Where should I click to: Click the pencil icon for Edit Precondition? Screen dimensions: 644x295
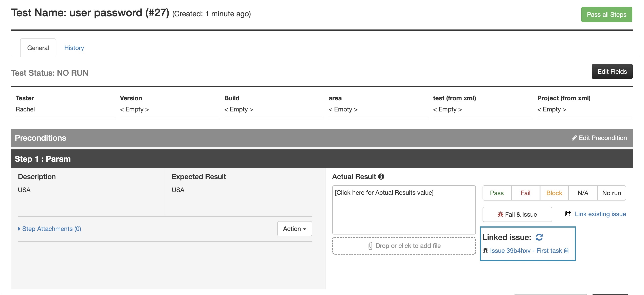[574, 138]
